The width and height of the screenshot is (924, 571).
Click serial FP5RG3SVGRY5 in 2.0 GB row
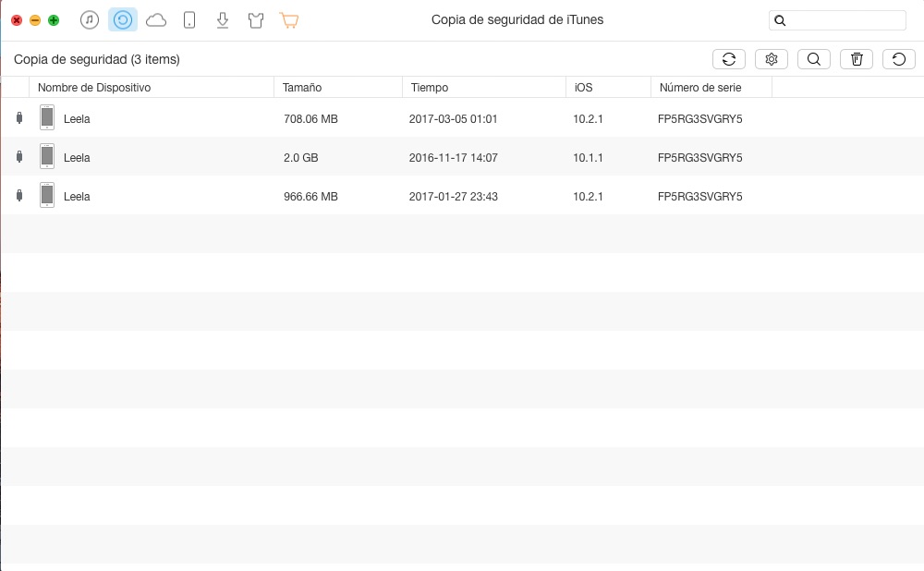point(700,158)
